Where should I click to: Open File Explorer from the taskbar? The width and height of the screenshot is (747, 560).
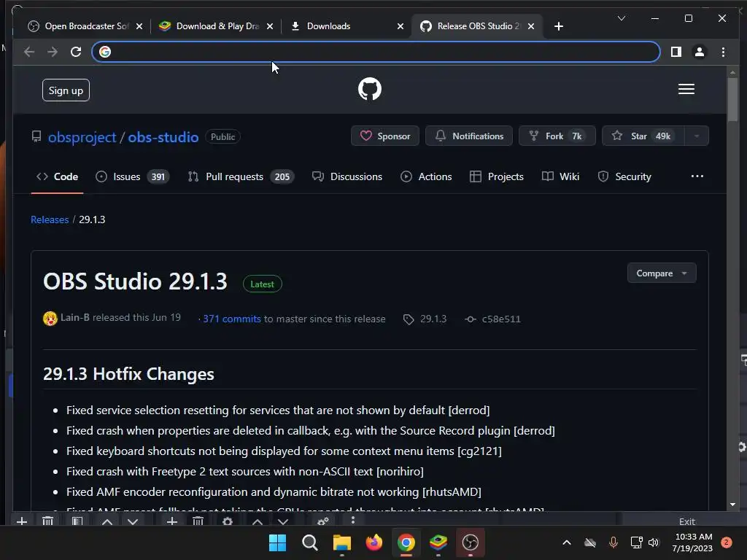[342, 542]
